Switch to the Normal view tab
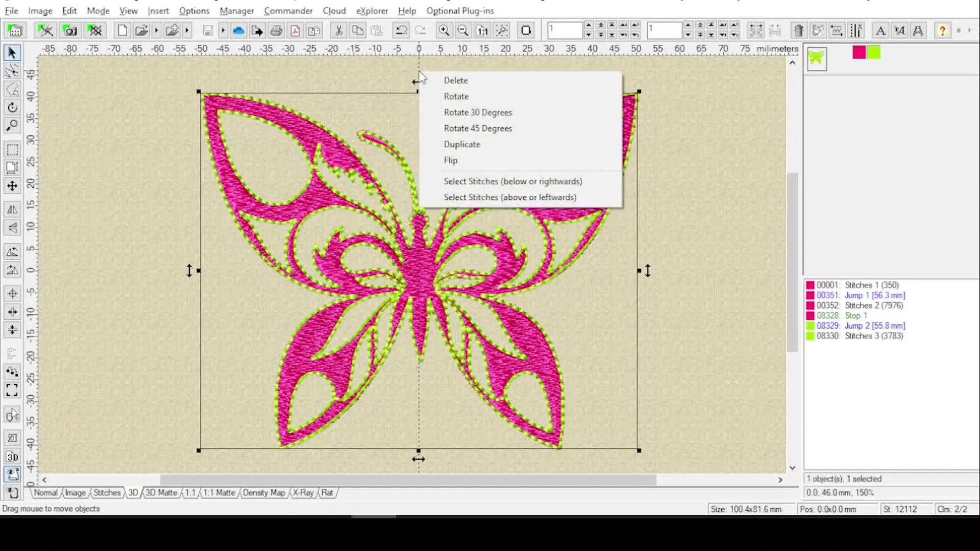The image size is (980, 551). point(46,493)
